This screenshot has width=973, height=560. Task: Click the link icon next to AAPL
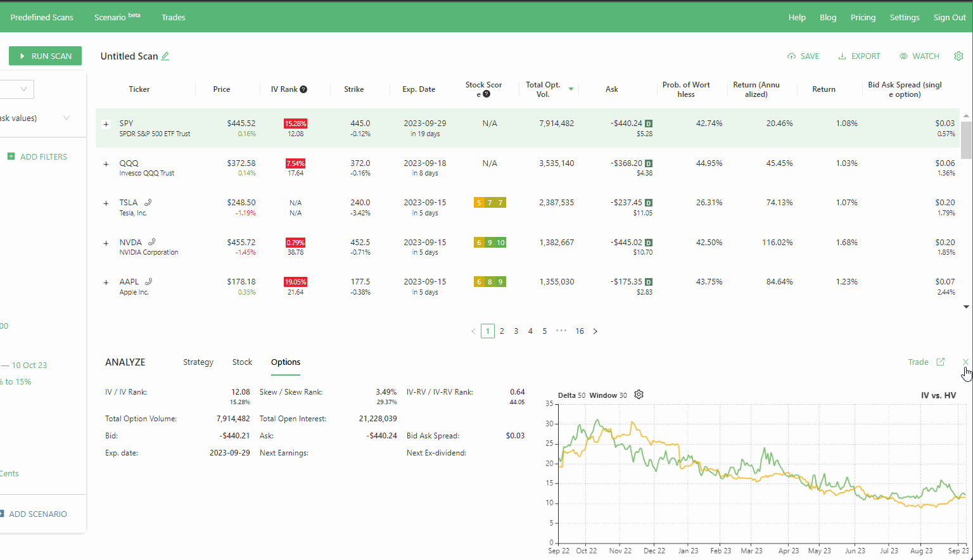(x=148, y=281)
